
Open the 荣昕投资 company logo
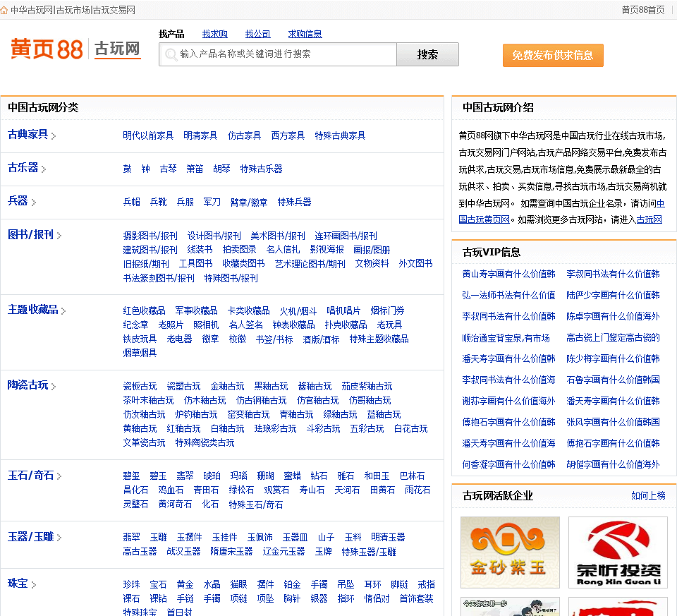[618, 552]
